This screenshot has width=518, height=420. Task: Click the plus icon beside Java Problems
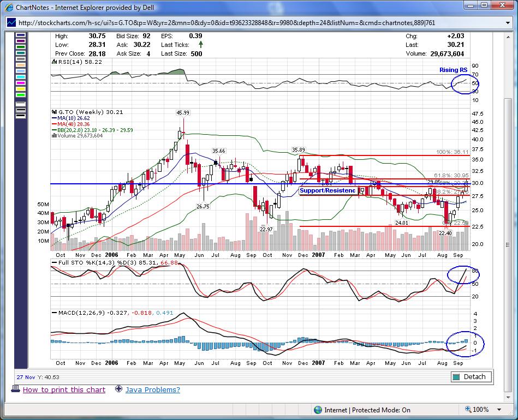click(118, 389)
